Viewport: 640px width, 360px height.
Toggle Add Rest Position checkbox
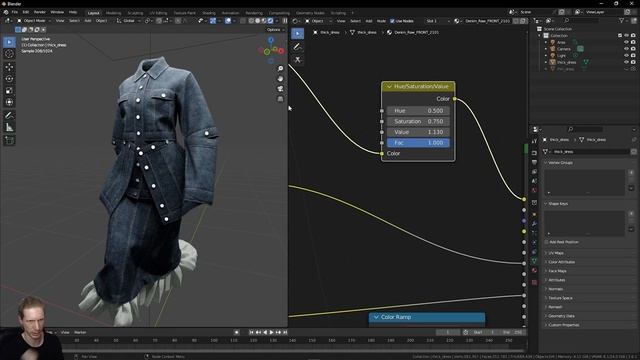click(x=546, y=242)
